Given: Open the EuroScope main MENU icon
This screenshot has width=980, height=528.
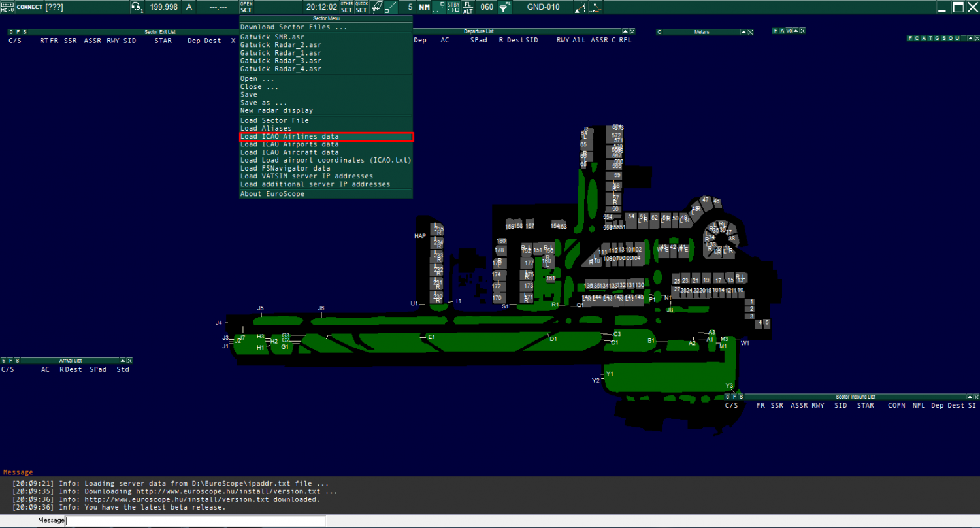Looking at the screenshot, I should (x=7, y=7).
